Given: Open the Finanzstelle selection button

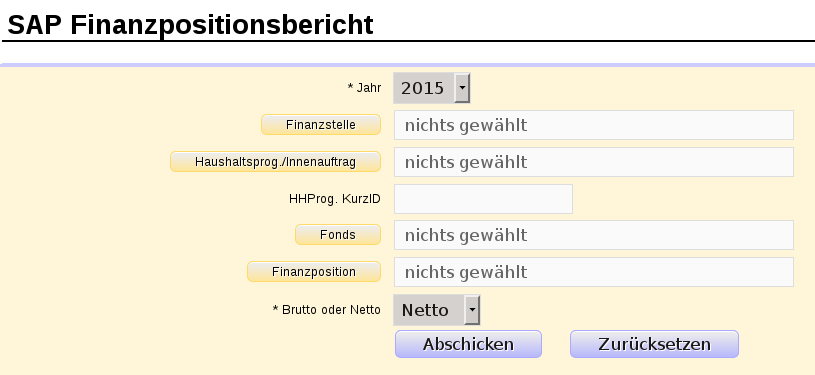Looking at the screenshot, I should [321, 125].
